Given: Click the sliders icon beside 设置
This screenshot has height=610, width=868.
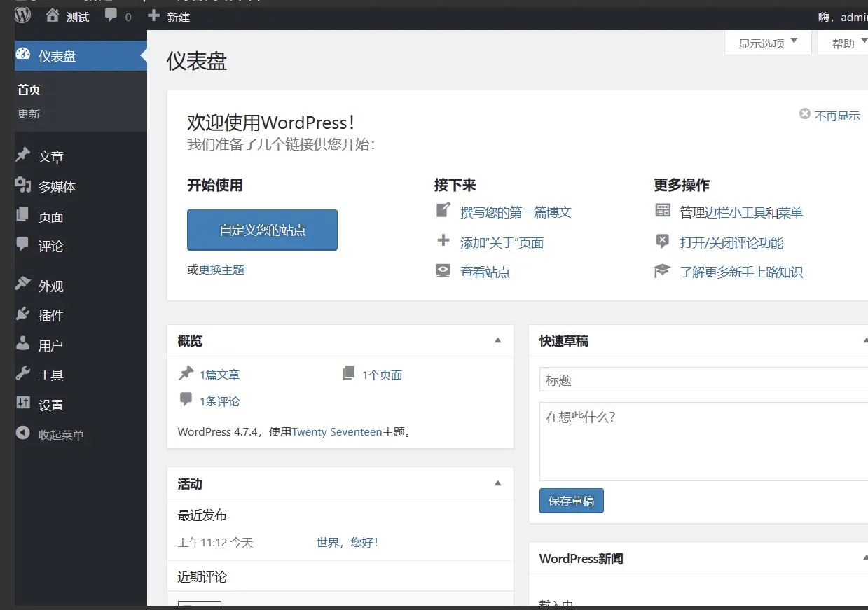Looking at the screenshot, I should pos(23,403).
